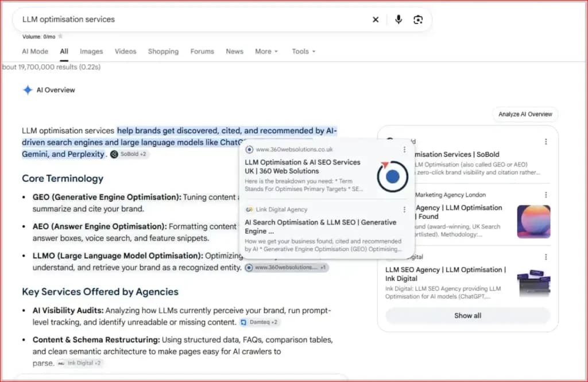The width and height of the screenshot is (588, 382).
Task: Open three-dot menu for the SoBold source card
Action: pyautogui.click(x=546, y=141)
